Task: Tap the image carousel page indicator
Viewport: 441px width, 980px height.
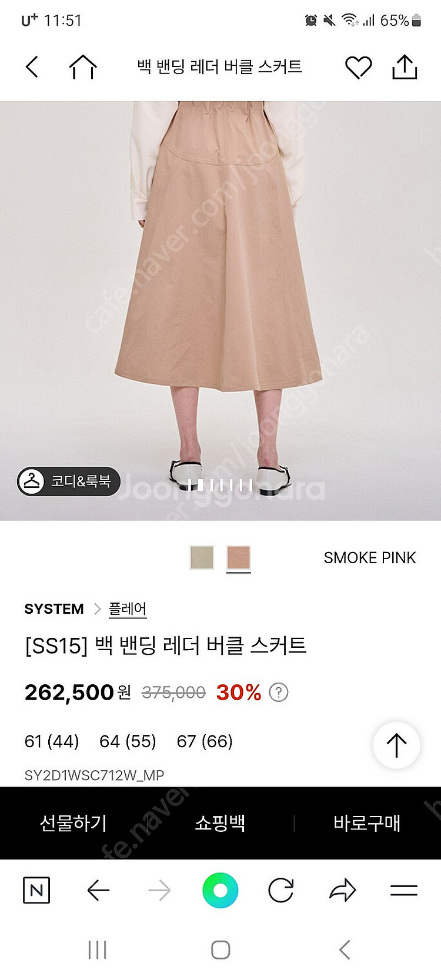Action: [220, 486]
